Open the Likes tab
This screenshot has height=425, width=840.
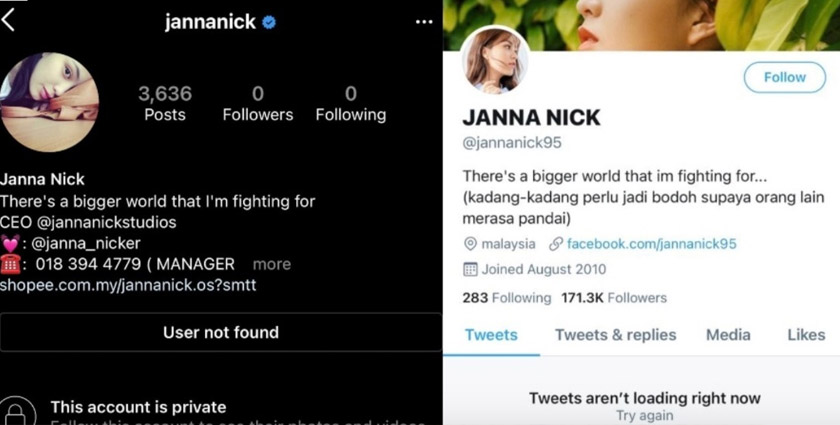(x=806, y=335)
